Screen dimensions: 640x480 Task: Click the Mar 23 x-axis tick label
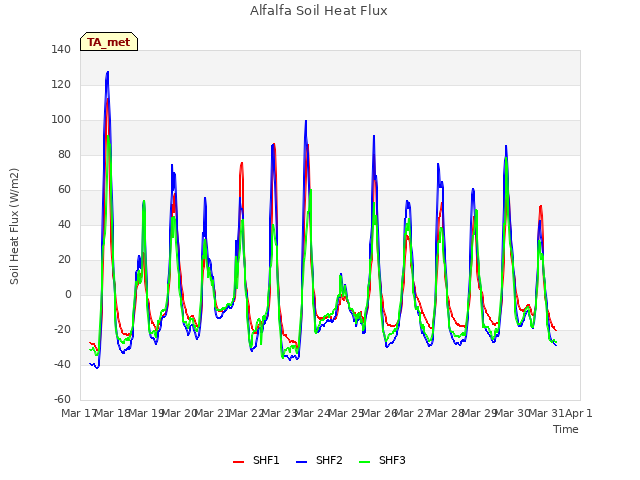click(279, 413)
